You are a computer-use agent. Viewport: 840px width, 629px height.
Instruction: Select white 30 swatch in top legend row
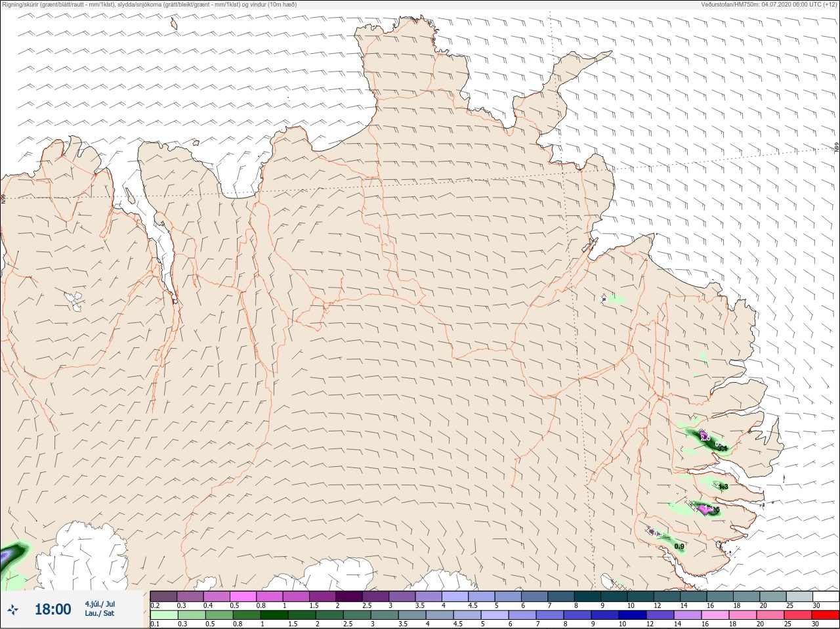tap(825, 596)
